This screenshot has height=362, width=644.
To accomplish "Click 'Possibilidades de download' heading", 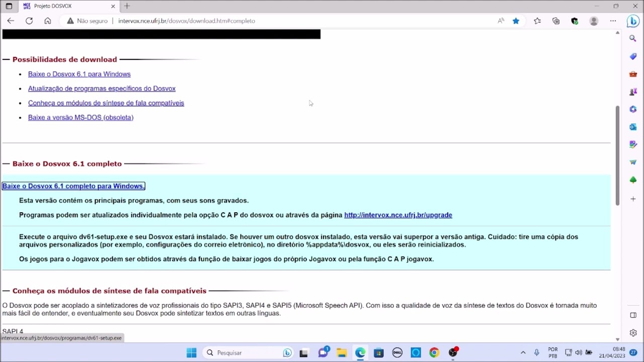I will tap(64, 59).
